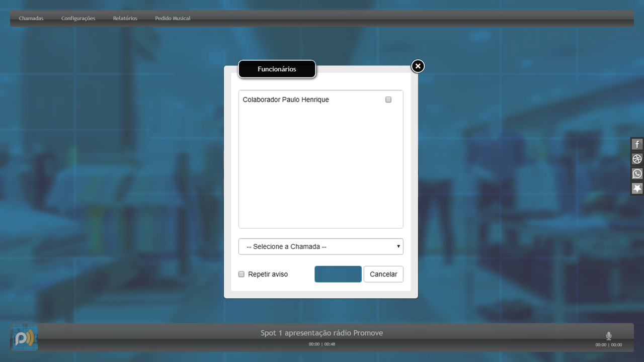
Task: Expand the Selecione a Chamada dropdown
Action: coord(320,246)
